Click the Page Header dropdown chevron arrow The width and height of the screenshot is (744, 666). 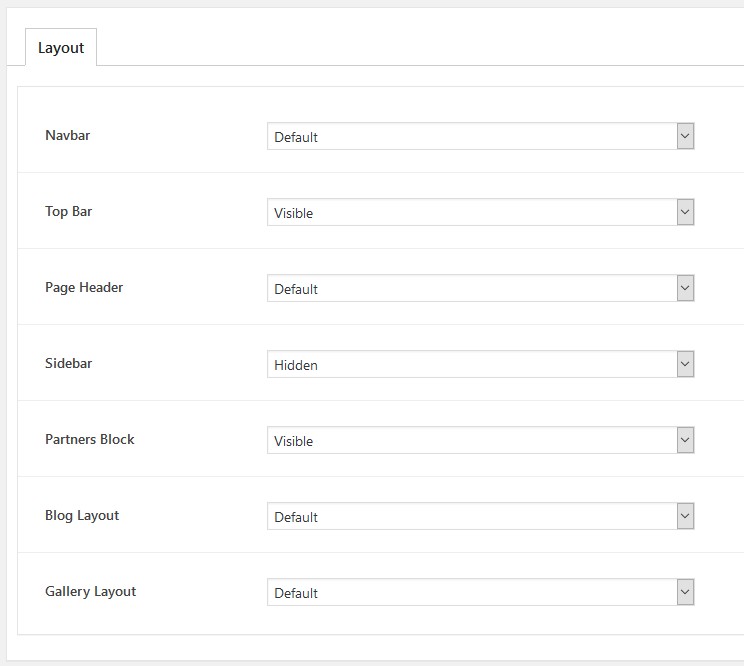pos(685,288)
